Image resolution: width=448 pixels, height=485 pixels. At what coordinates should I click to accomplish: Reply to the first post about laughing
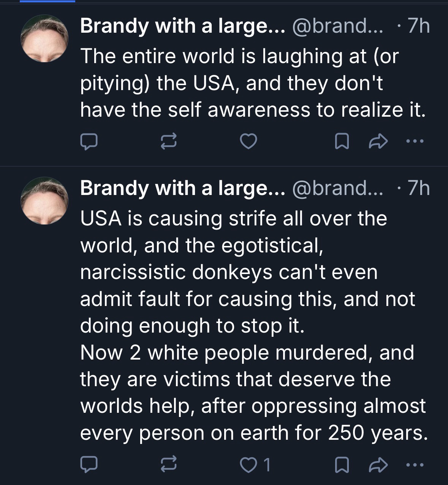pos(89,141)
